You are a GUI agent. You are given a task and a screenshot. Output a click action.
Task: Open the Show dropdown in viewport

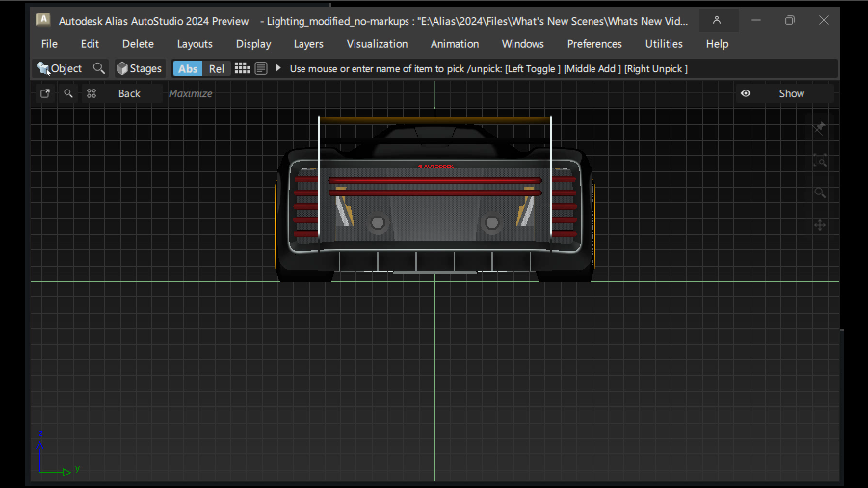pyautogui.click(x=791, y=93)
